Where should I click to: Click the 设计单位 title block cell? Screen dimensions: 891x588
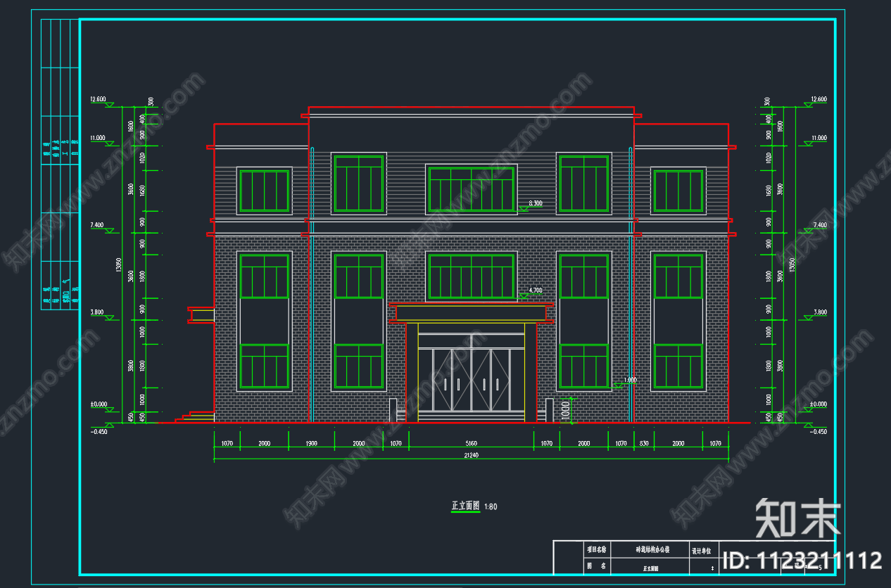(x=702, y=550)
